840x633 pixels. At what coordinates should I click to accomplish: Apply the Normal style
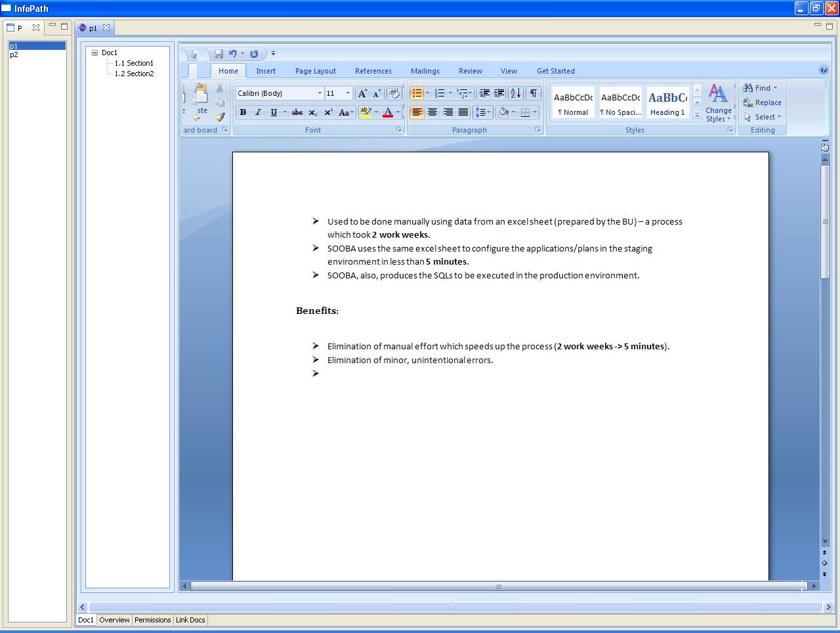point(573,103)
